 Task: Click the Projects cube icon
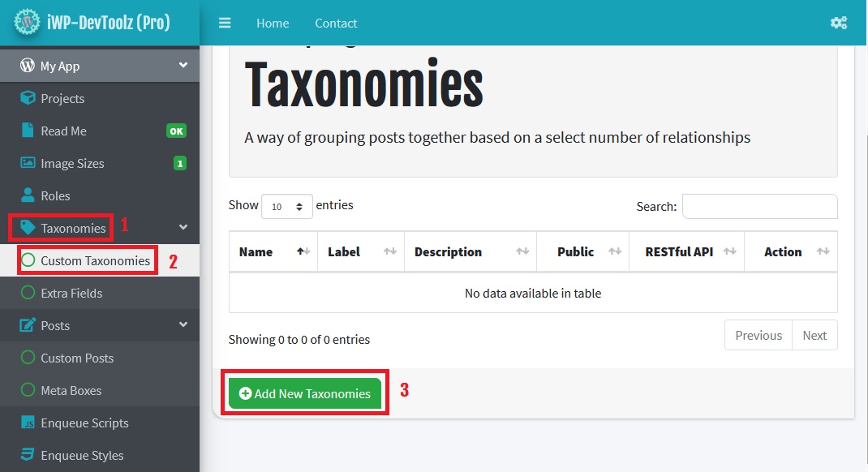click(28, 98)
